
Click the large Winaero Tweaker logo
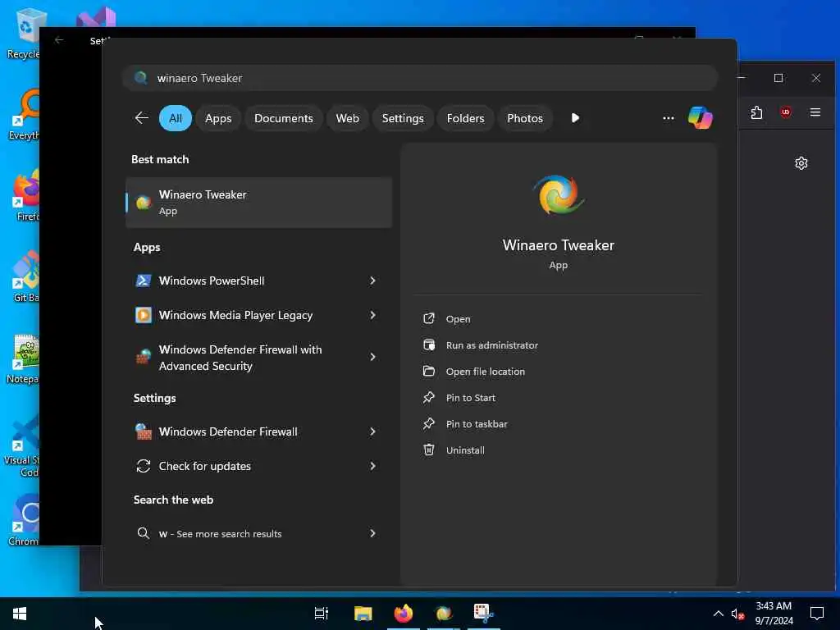tap(558, 195)
